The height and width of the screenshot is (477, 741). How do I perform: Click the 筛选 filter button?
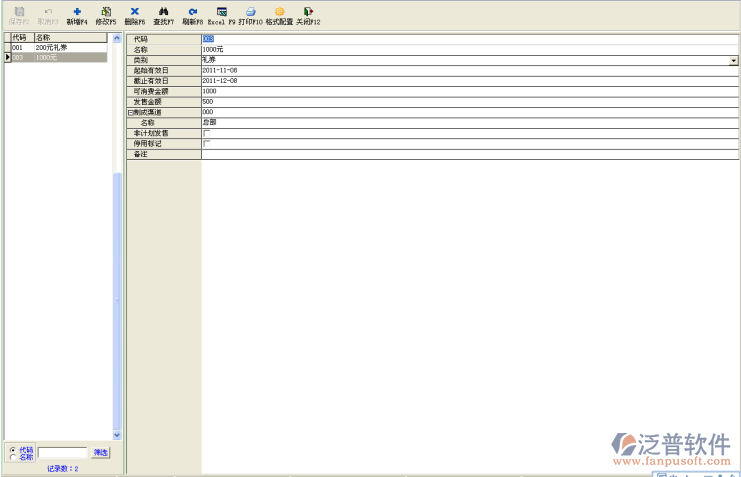coord(101,453)
